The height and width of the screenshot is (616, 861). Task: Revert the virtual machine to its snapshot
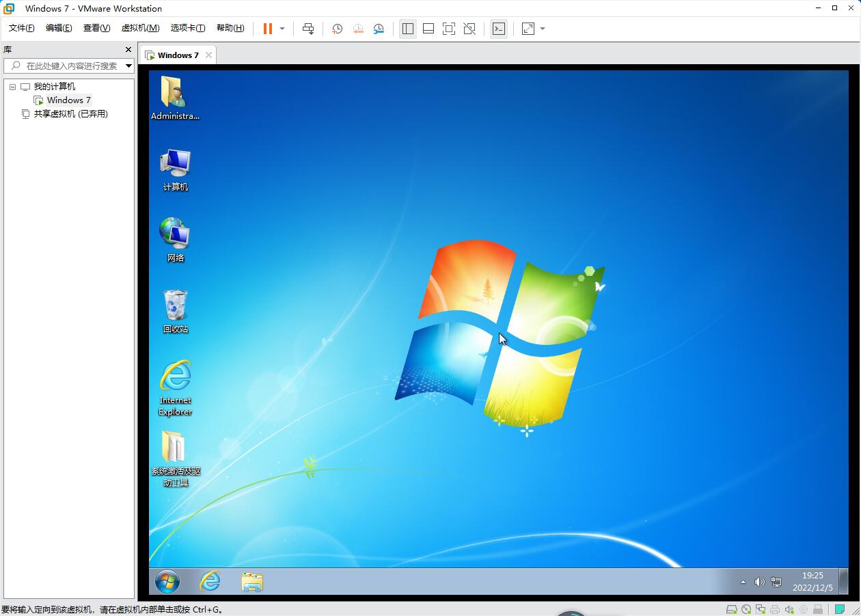click(x=358, y=29)
